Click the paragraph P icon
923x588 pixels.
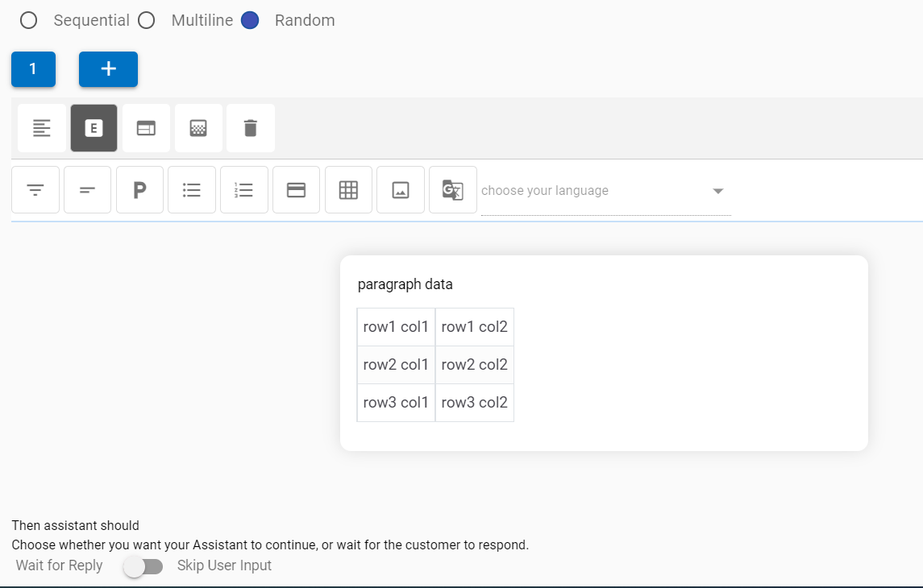[139, 190]
